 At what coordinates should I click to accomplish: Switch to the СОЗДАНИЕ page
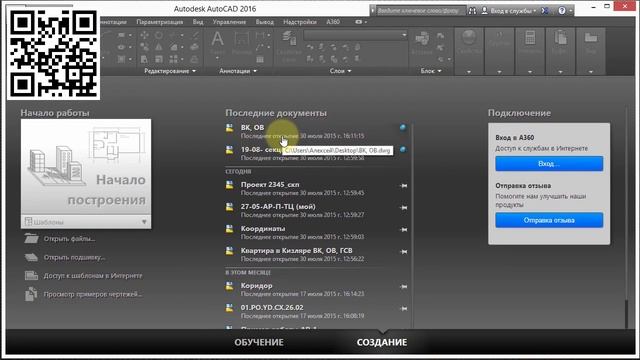point(382,342)
